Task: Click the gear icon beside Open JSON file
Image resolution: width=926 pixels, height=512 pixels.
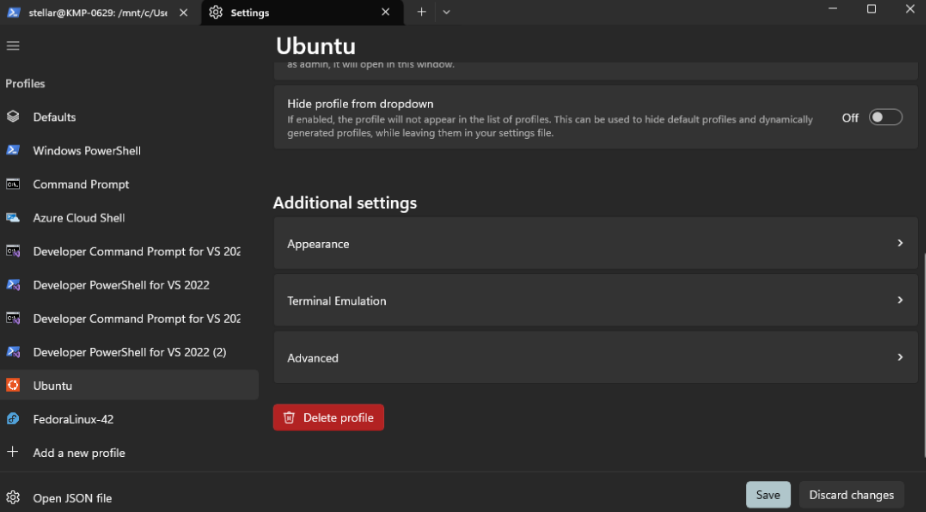Action: tap(13, 498)
